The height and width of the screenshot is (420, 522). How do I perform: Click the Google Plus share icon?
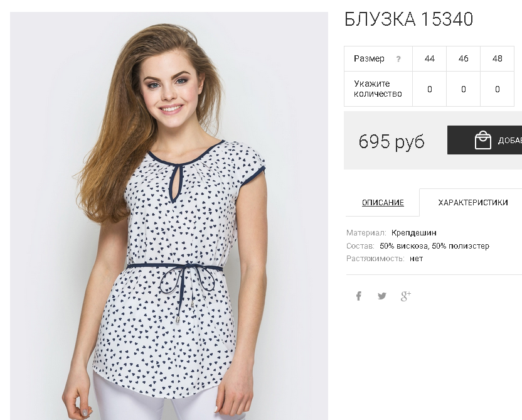tap(405, 296)
